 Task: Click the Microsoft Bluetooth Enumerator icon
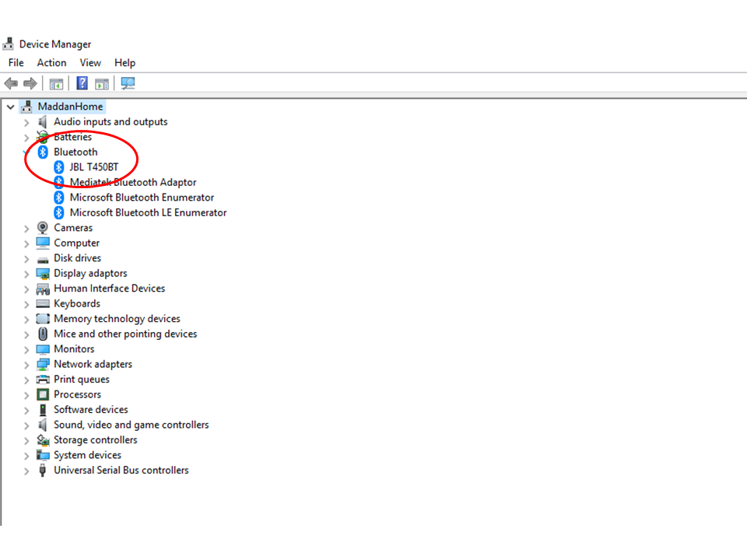pos(59,198)
